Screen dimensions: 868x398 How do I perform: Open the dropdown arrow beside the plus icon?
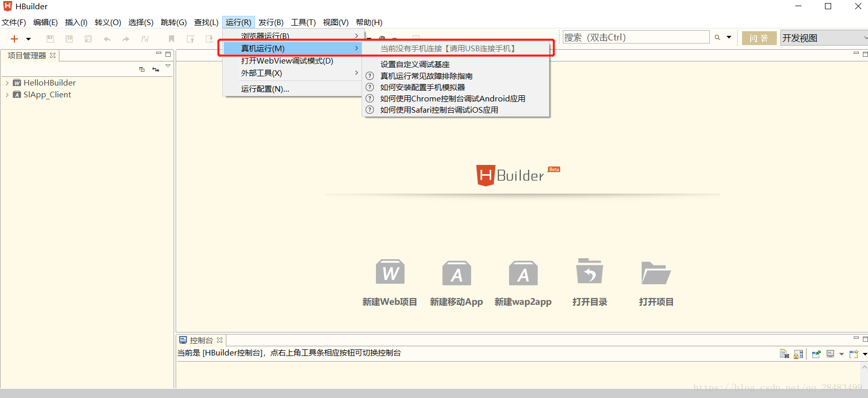click(x=28, y=39)
